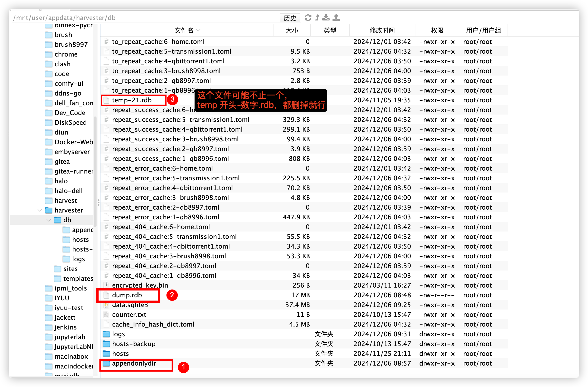This screenshot has height=387, width=588.
Task: Select embyserver folder icon in sidebar
Action: (x=49, y=152)
